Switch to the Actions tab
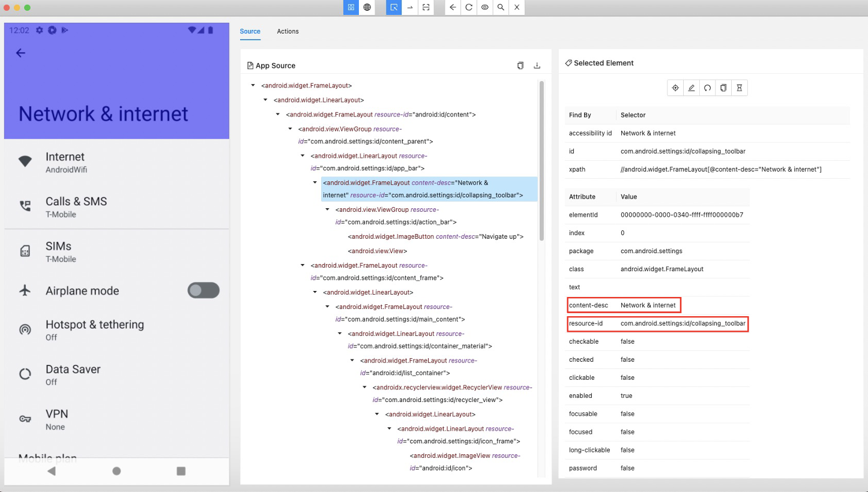868x492 pixels. (x=288, y=31)
